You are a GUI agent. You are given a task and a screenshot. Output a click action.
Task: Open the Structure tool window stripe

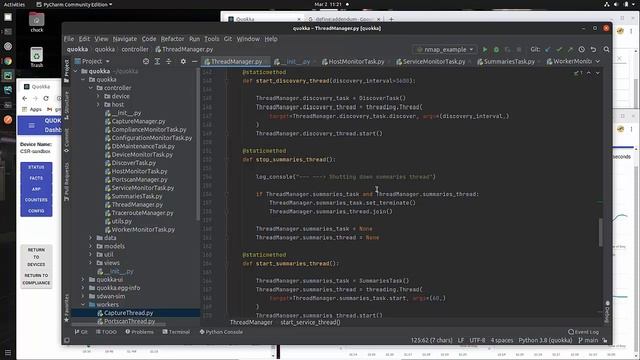pos(67,104)
